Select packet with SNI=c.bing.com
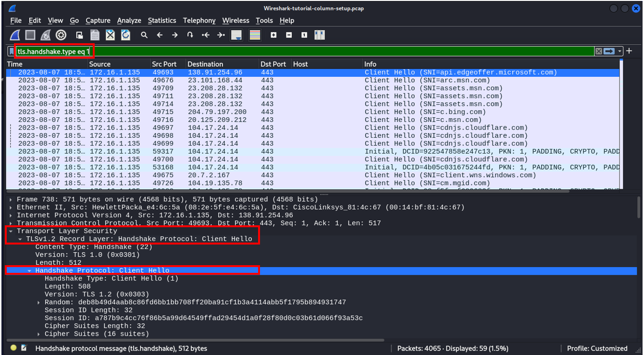The height and width of the screenshot is (355, 644). pos(313,112)
